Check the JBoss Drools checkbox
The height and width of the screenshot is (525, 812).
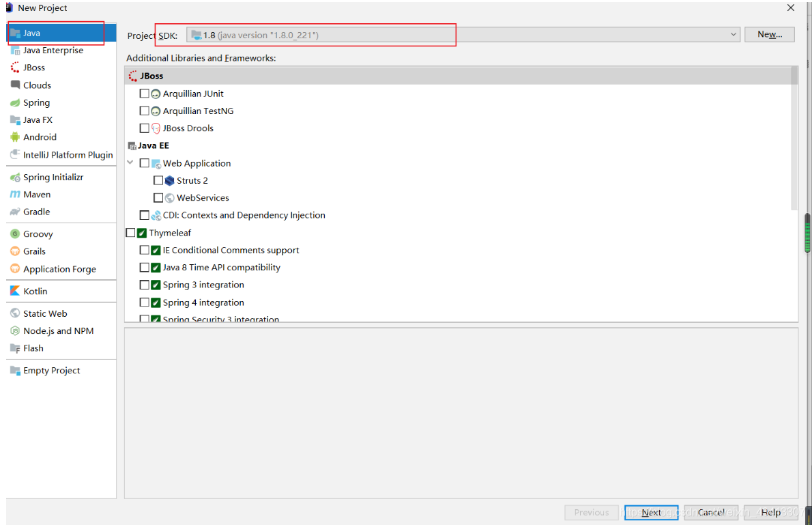[145, 128]
